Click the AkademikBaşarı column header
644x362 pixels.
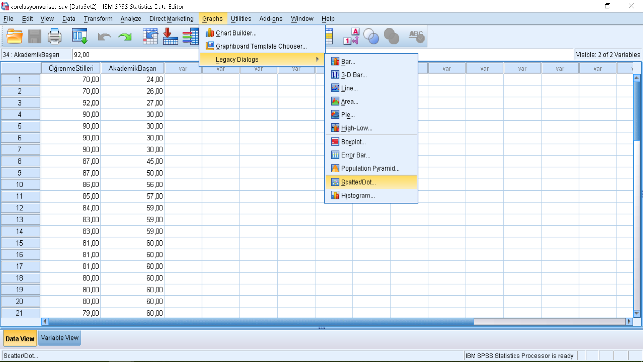(x=132, y=68)
